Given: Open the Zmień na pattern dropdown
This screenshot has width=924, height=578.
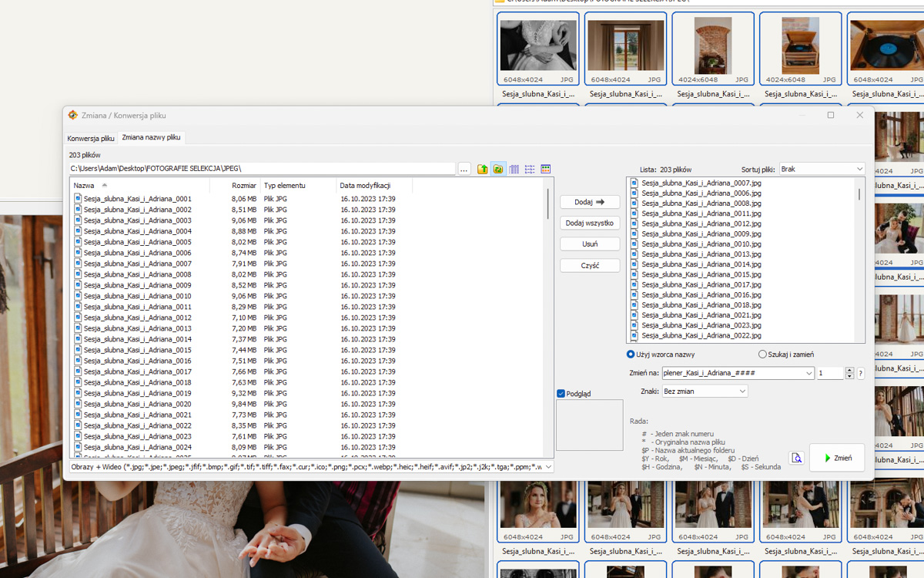Looking at the screenshot, I should 808,373.
